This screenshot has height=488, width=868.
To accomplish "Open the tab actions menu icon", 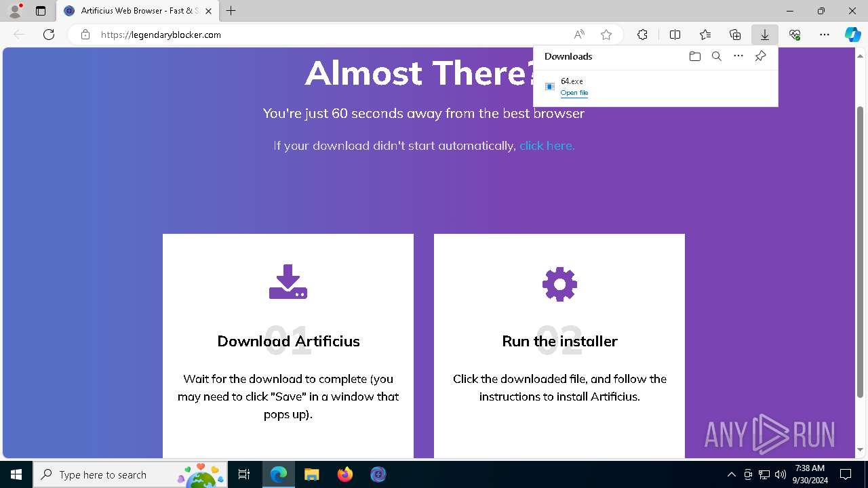I will point(41,11).
